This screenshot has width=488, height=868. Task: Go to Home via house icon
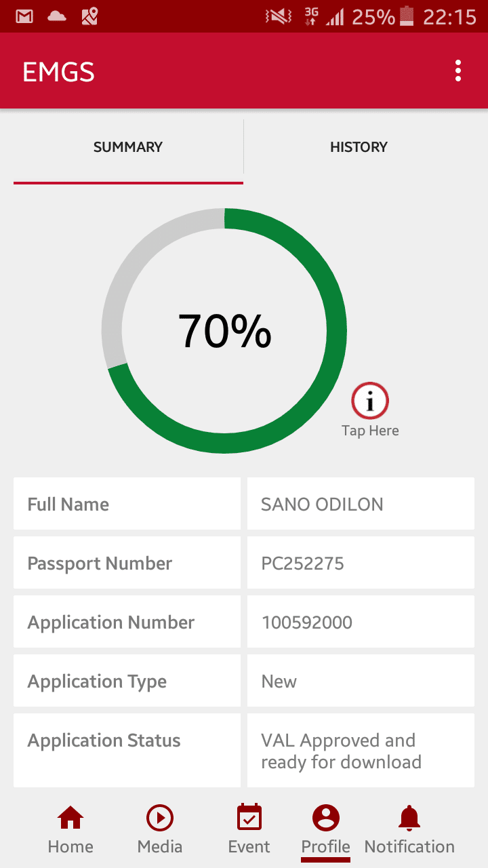click(x=70, y=819)
